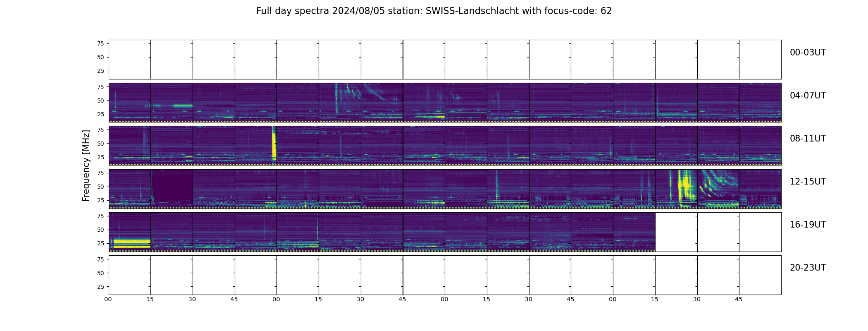Click the intense yellow burst panel in the 12-15UT row
868x331 pixels.
[676, 188]
